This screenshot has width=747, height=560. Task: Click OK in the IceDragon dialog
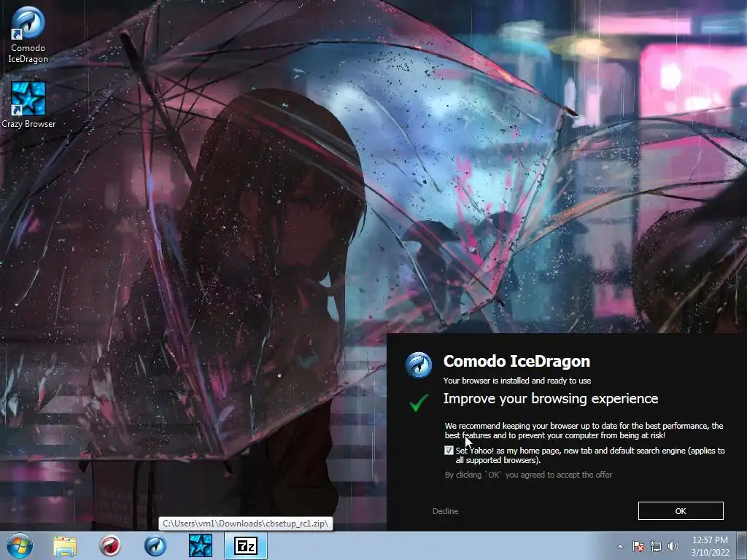[x=681, y=511]
